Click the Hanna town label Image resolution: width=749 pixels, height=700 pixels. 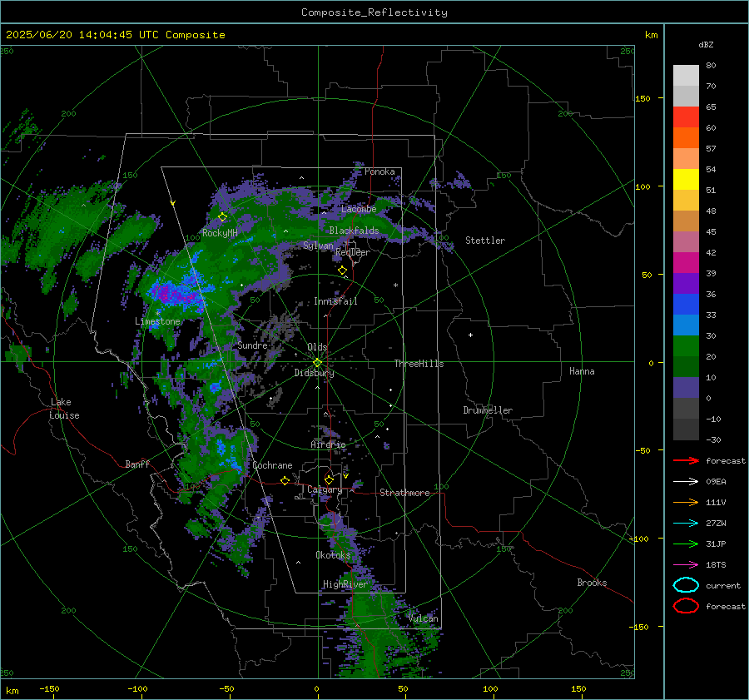click(x=582, y=371)
